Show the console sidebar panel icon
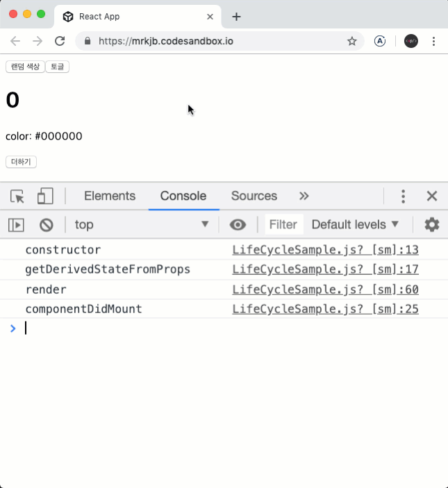448x488 pixels. (16, 225)
